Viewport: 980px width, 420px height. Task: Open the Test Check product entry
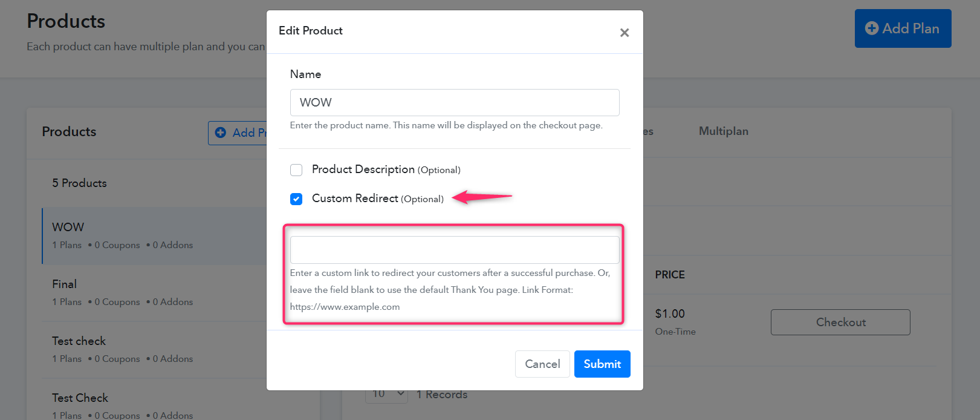tap(154, 405)
